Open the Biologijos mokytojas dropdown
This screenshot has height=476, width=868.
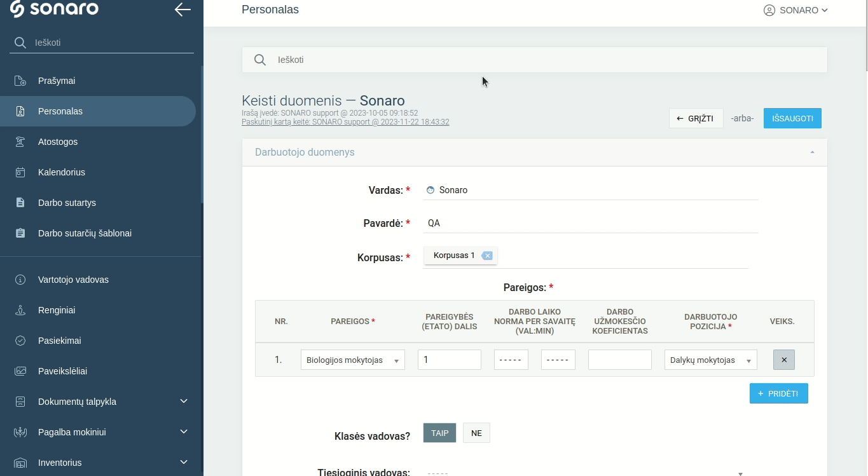352,360
